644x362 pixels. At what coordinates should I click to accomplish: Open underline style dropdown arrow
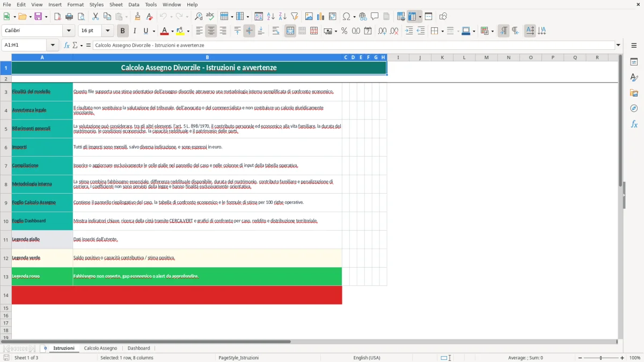click(x=153, y=31)
